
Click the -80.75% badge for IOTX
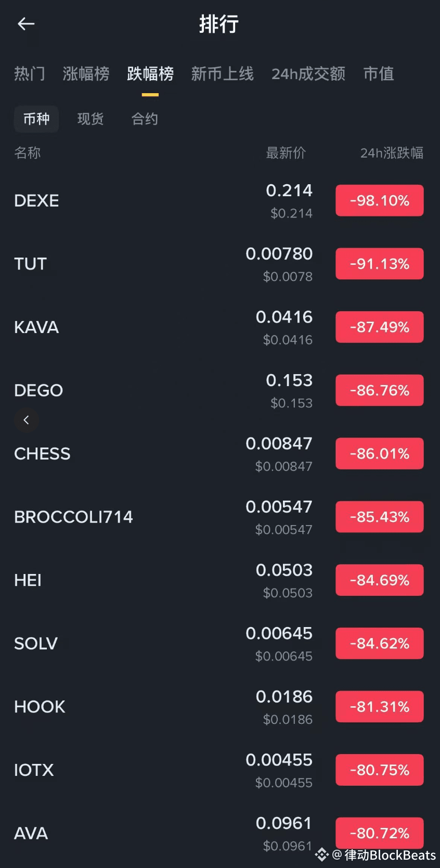pos(380,770)
